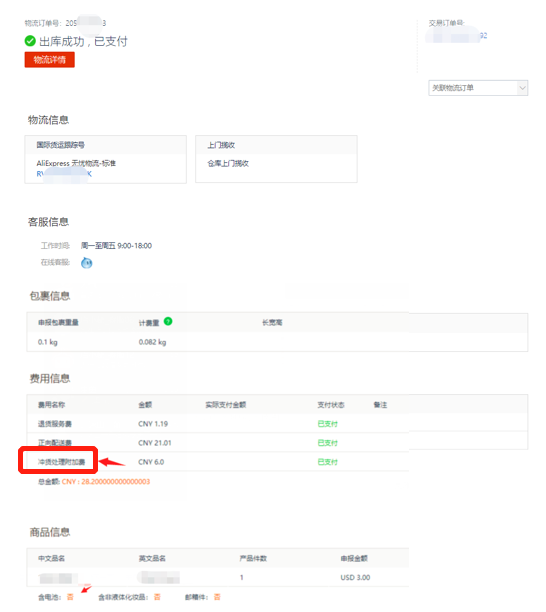The image size is (546, 612).
Task: Open the online customer service chat icon
Action: (87, 263)
